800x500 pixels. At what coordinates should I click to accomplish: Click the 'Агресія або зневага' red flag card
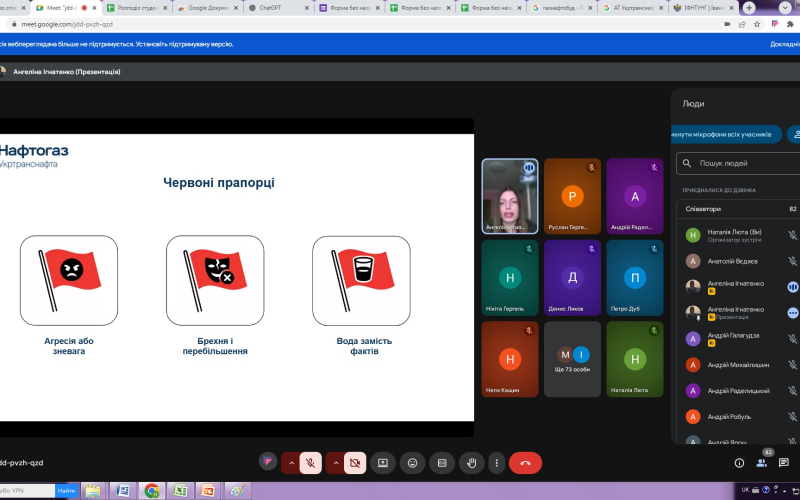[x=69, y=281]
